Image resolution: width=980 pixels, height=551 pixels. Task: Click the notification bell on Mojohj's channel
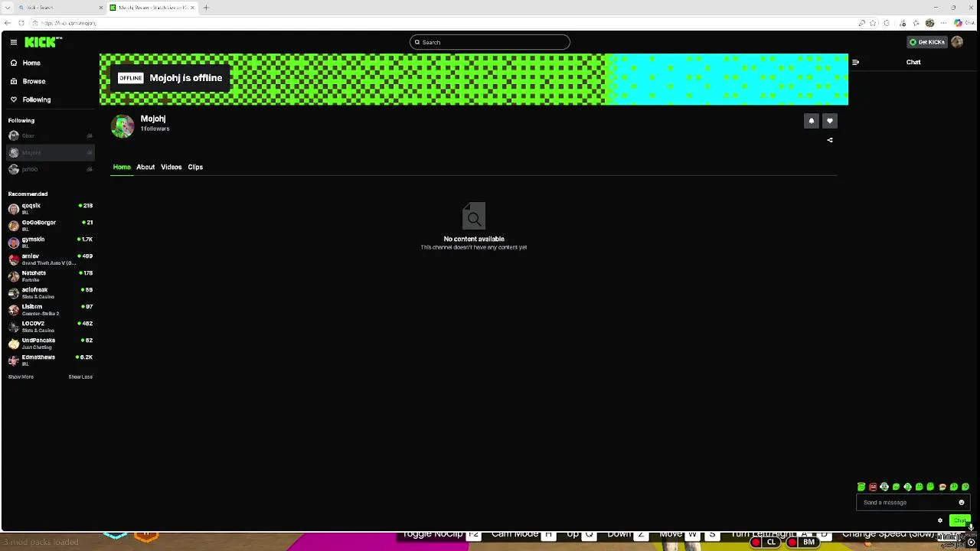[811, 121]
